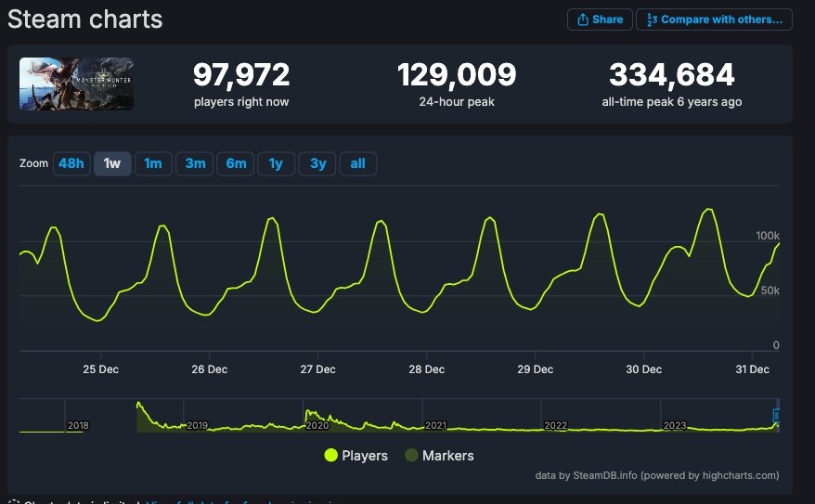Show all-time chart data
The image size is (815, 504).
point(358,163)
